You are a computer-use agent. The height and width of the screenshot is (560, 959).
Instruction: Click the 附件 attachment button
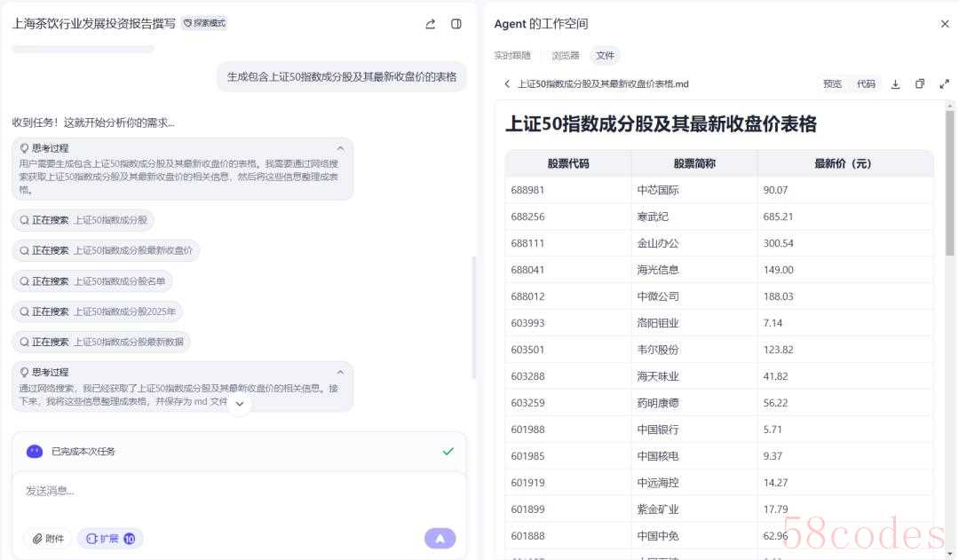[48, 539]
